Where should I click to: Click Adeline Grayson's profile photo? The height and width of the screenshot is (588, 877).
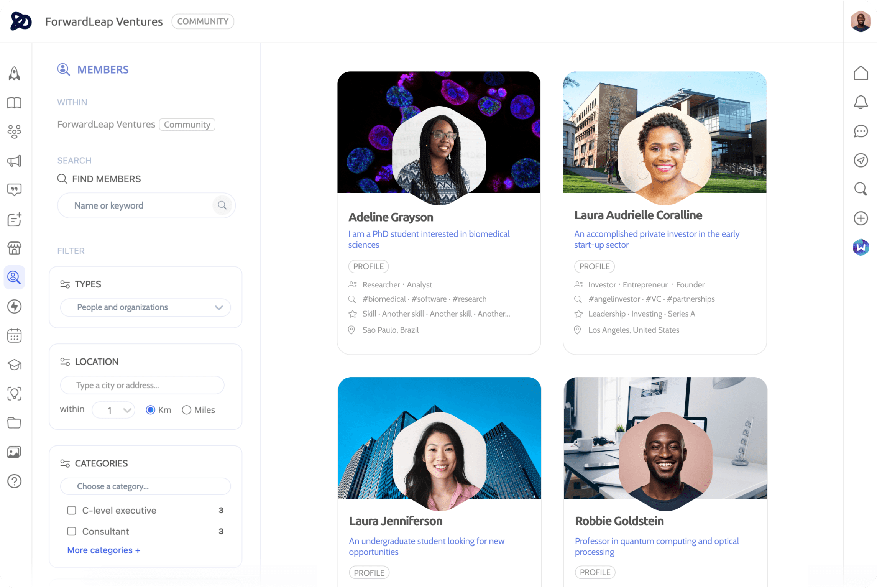coord(439,155)
